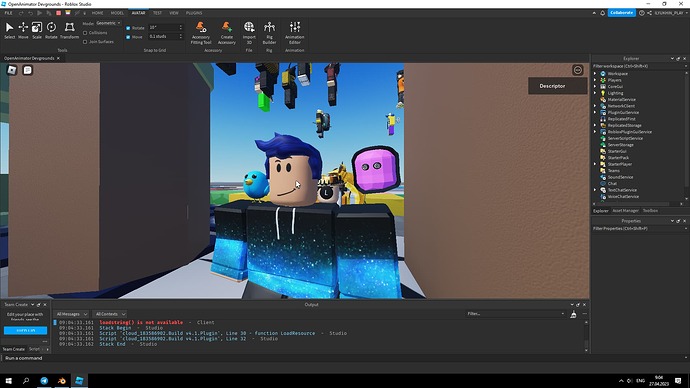Uncheck the Rotate snap checkbox
Viewport: 690px width, 388px height.
tap(128, 28)
